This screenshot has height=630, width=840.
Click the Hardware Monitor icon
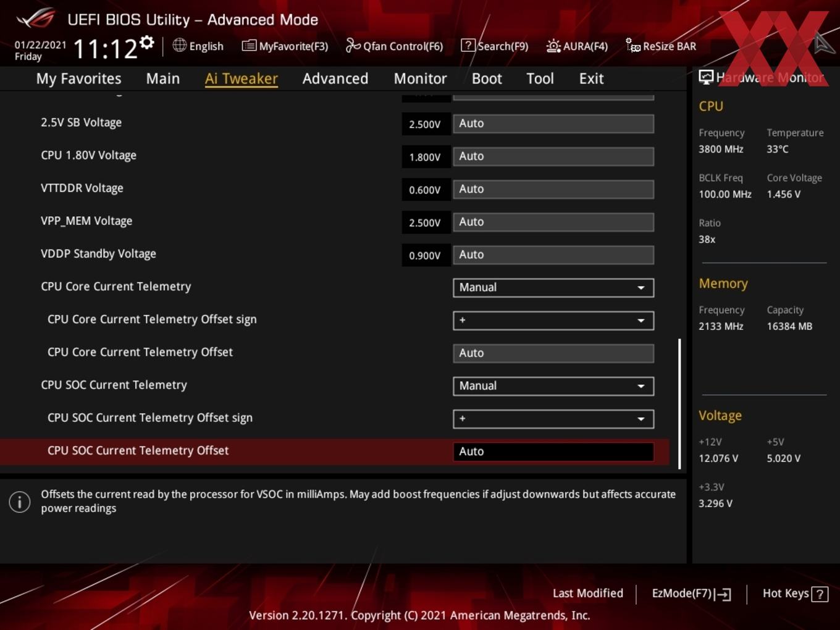pyautogui.click(x=706, y=77)
